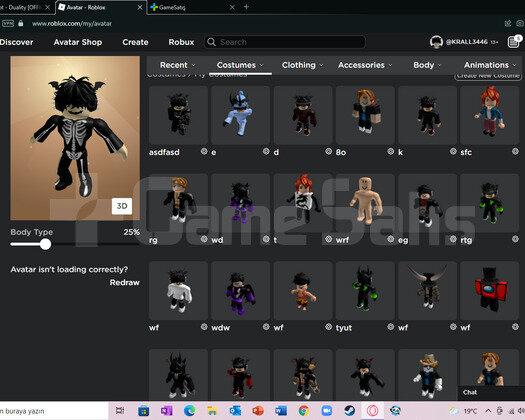Switch to the Duality browser tab
Viewport: 525px width, 420px height.
pyautogui.click(x=26, y=7)
